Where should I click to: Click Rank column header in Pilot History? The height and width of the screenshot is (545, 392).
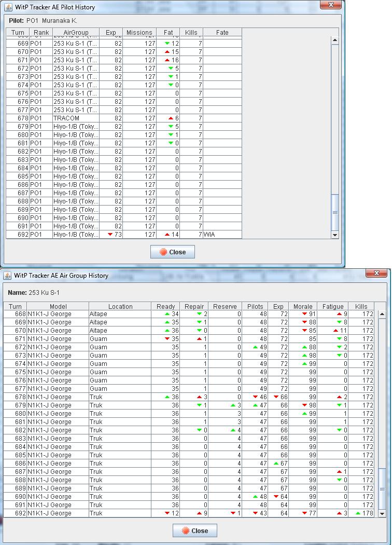point(41,32)
